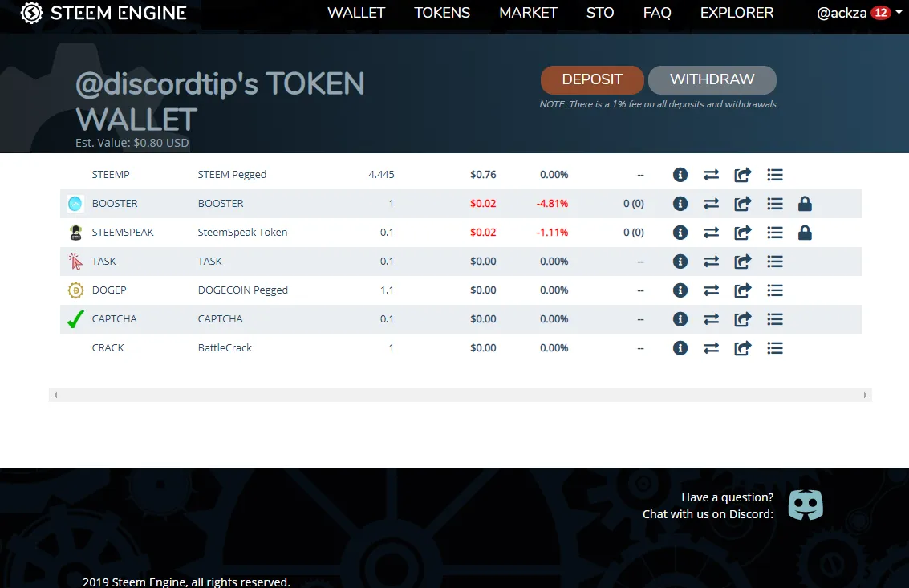Trade DOGEP using the exchange arrows
The image size is (909, 588).
pos(712,290)
